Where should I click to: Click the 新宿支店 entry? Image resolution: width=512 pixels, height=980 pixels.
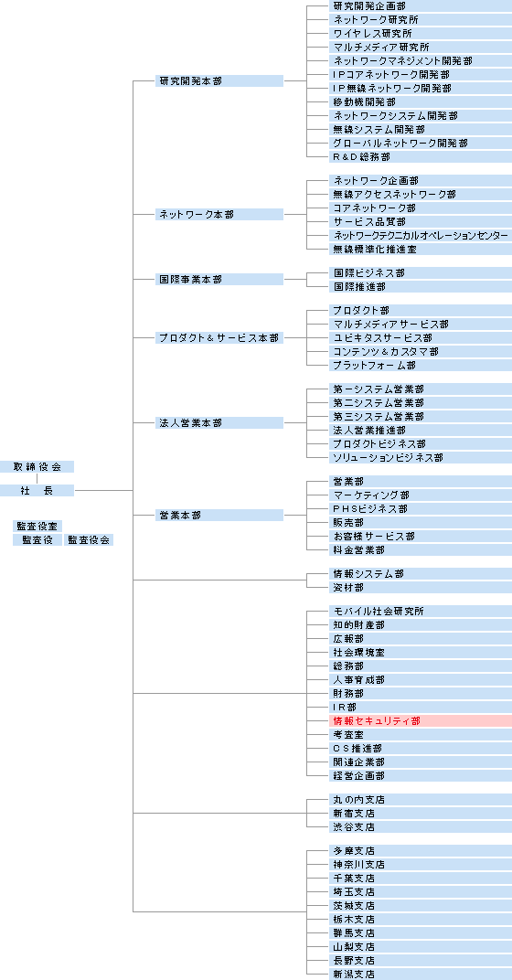[420, 814]
